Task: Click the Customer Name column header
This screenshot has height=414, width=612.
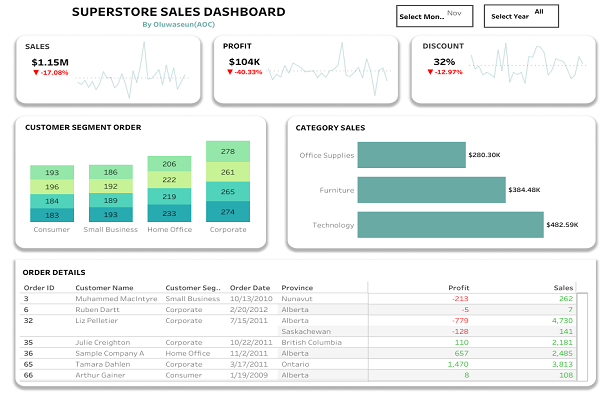Action: 106,287
